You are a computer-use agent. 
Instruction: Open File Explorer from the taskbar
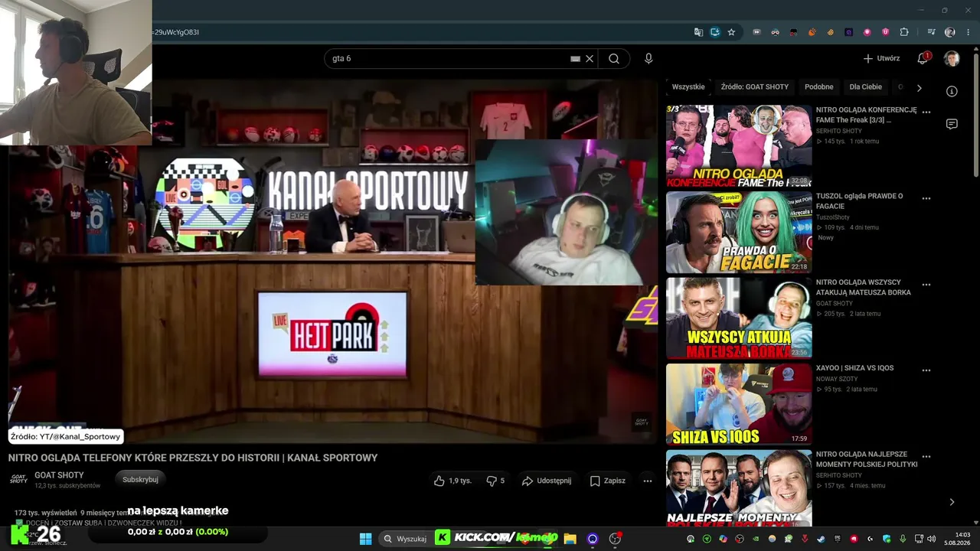point(570,539)
